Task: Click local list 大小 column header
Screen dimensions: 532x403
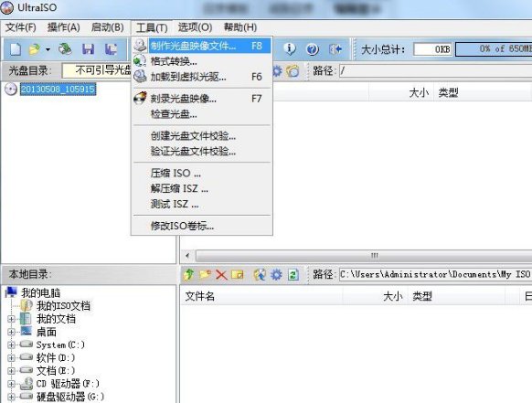Action: click(375, 296)
